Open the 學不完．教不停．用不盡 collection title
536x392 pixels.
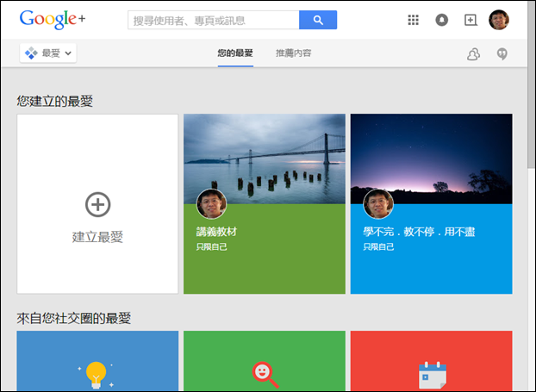click(419, 232)
